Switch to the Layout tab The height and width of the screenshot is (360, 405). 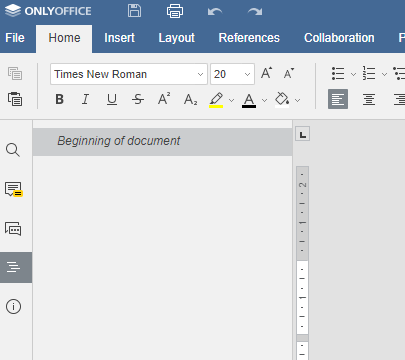coord(177,38)
